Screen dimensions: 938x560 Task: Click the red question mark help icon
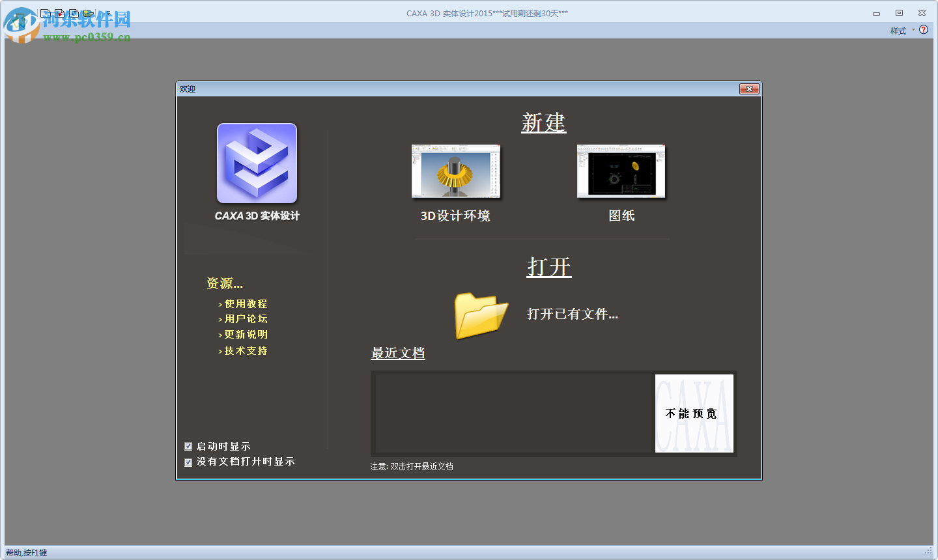click(x=924, y=30)
